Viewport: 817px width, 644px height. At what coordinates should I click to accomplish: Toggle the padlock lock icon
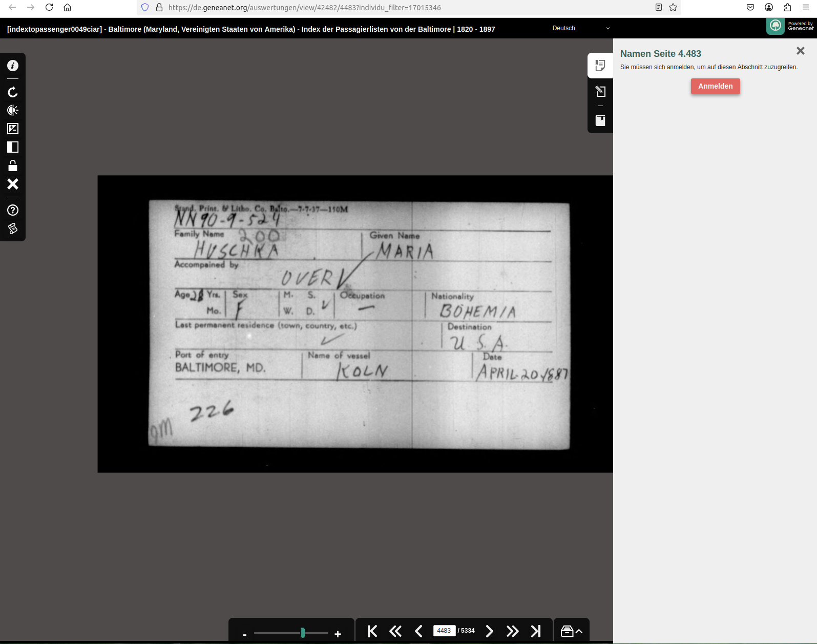[x=13, y=165]
